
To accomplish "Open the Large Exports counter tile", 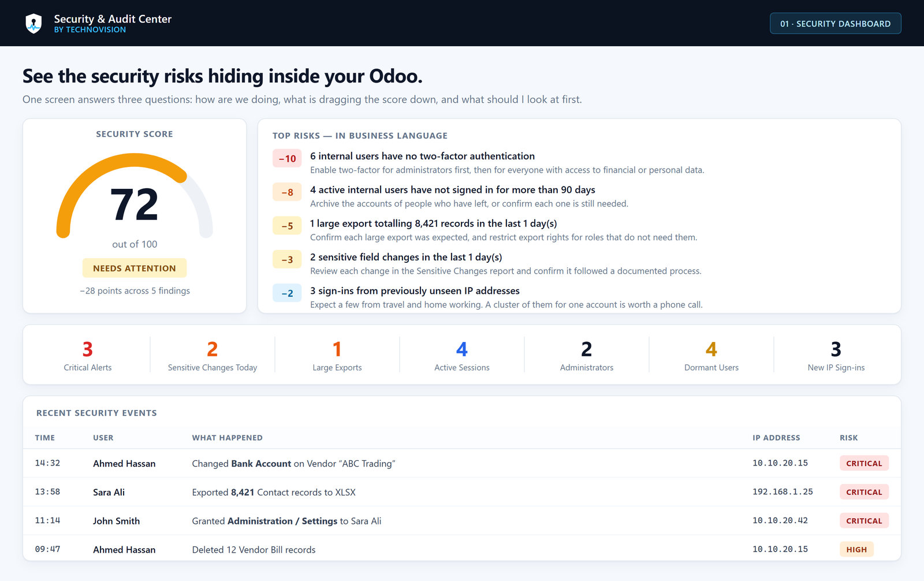I will 337,355.
